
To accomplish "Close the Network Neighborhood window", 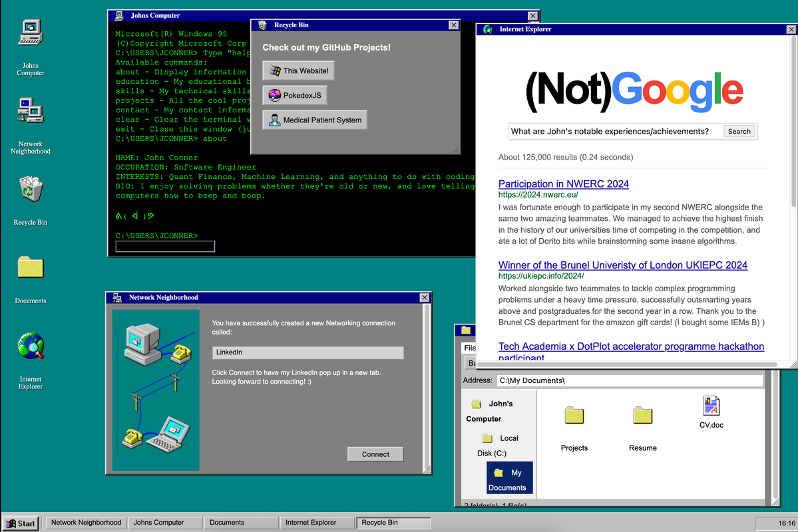I will (x=425, y=297).
